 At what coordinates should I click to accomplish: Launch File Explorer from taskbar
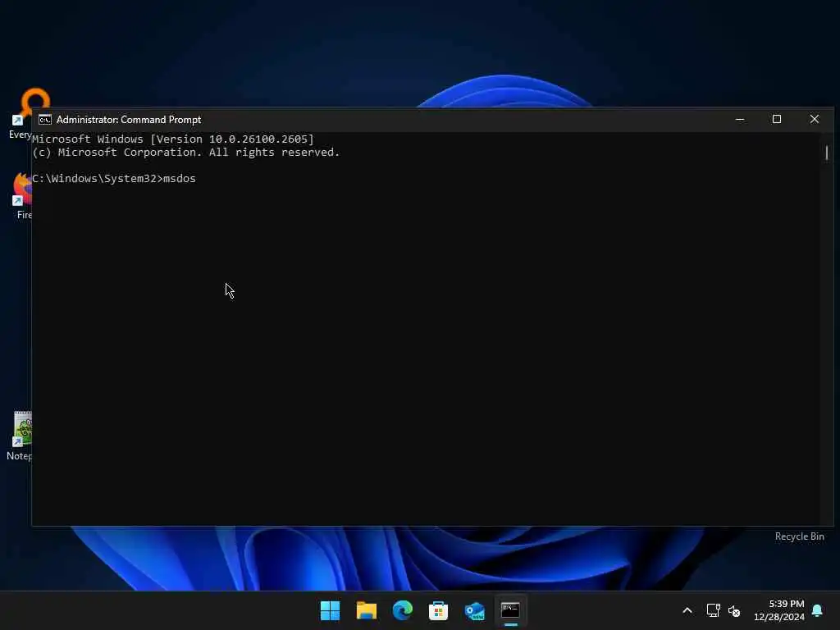tap(367, 610)
